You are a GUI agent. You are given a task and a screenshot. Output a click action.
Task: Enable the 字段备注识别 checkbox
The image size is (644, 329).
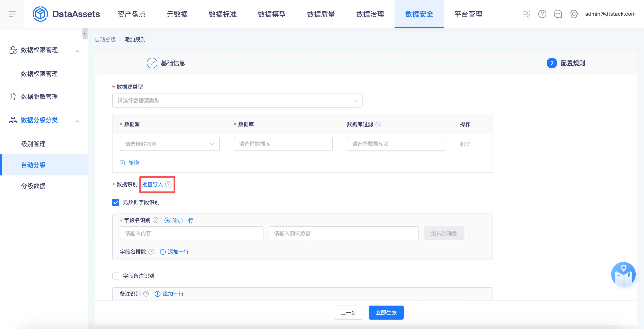[116, 276]
